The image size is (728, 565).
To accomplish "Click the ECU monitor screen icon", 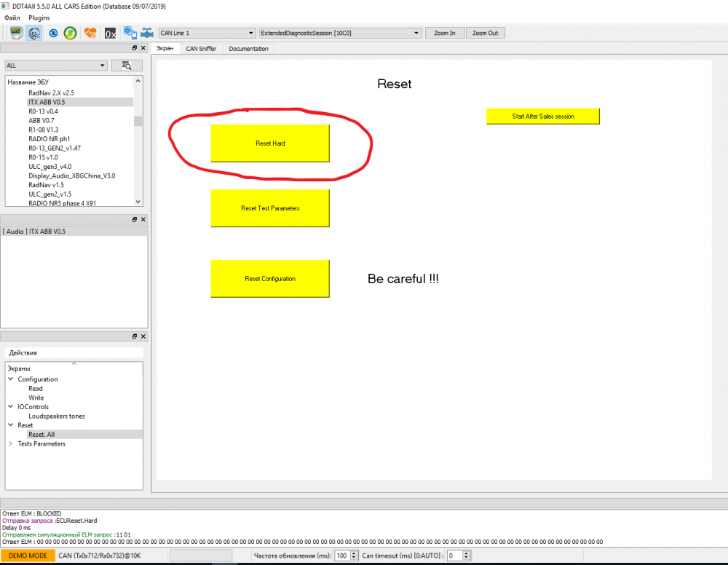I will 16,33.
